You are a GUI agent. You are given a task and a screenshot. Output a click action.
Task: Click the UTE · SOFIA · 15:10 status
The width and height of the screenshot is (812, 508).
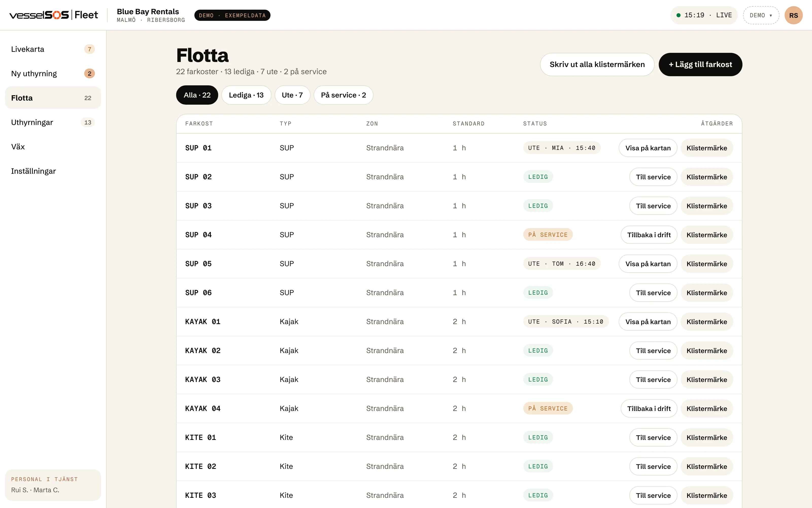(566, 322)
